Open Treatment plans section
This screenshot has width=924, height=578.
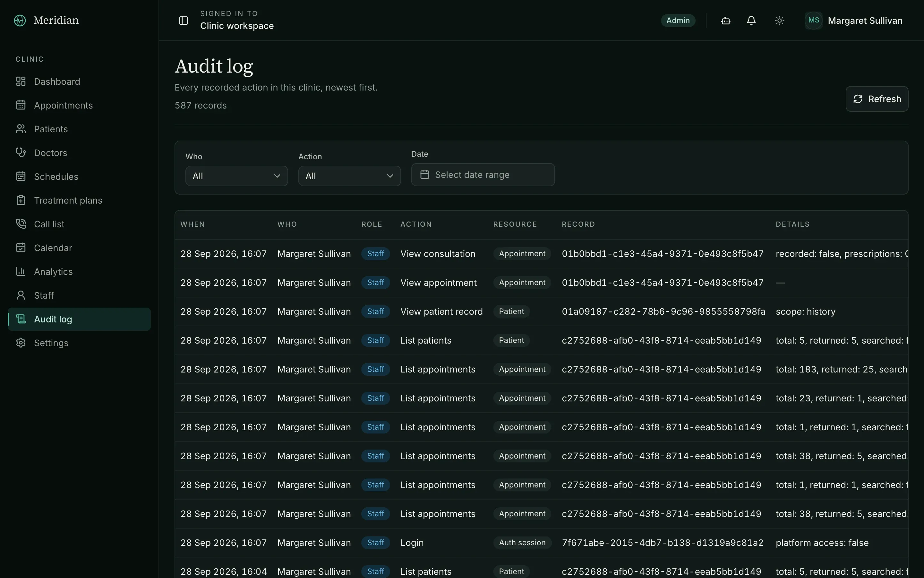pyautogui.click(x=79, y=200)
